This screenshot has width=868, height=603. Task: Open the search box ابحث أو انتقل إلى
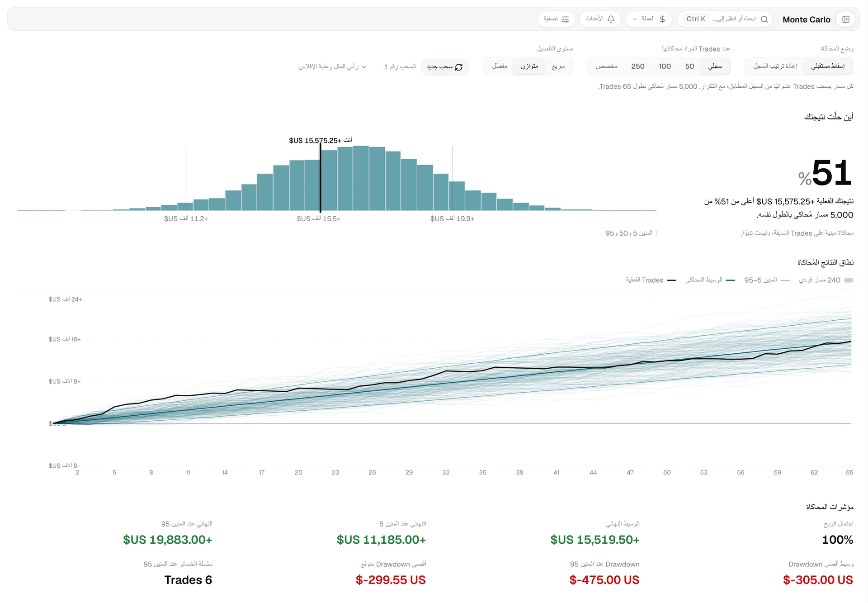[725, 19]
